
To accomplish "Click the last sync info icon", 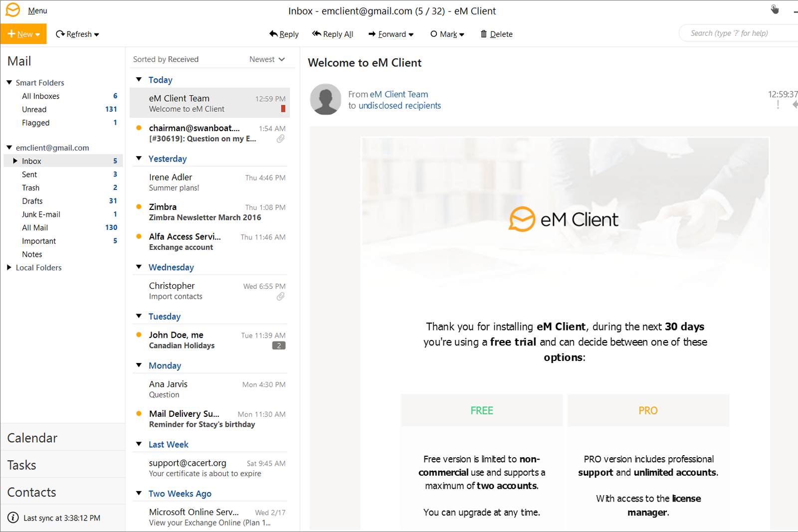I will pyautogui.click(x=13, y=518).
